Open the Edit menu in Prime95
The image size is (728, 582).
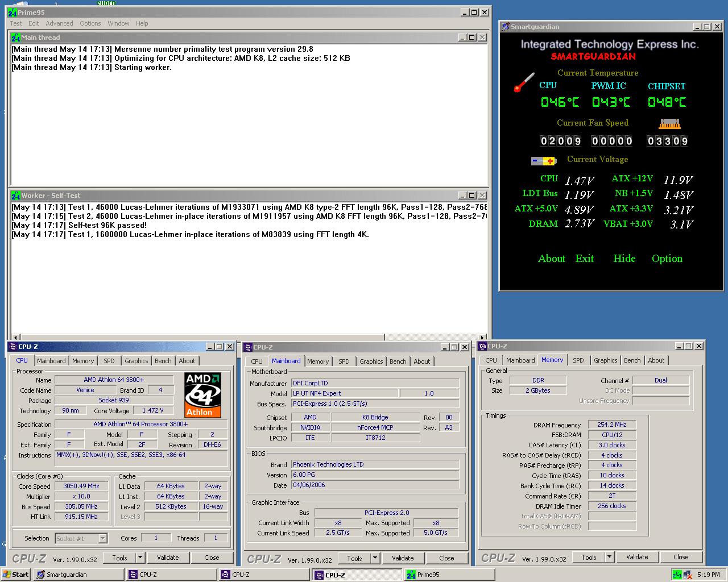point(34,23)
